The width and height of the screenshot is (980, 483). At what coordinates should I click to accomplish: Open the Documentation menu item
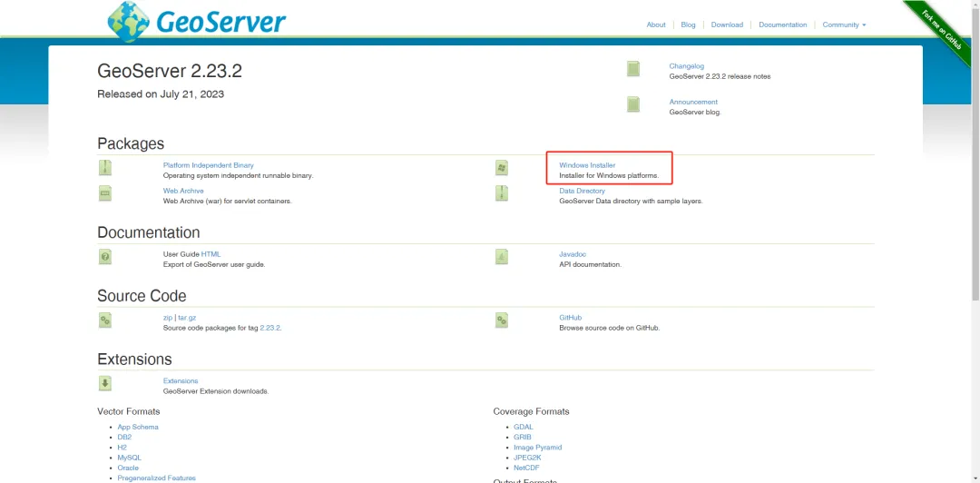(782, 25)
